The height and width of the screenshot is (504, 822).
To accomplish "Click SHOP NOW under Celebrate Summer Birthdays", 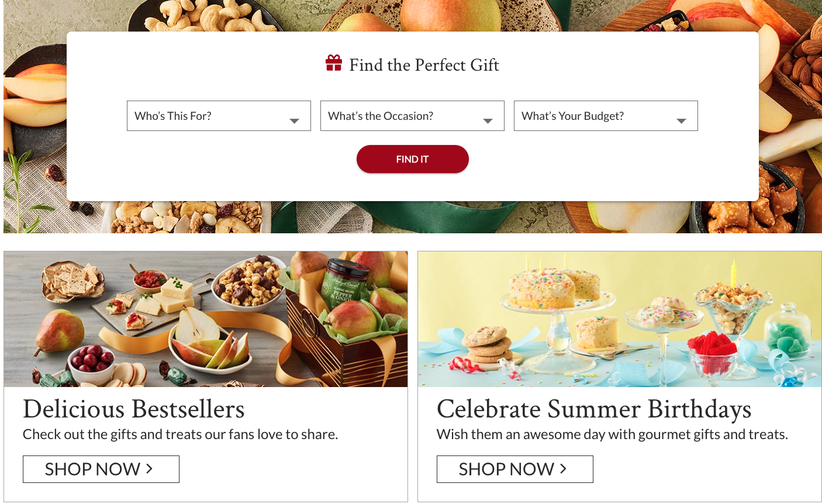I will coord(515,469).
